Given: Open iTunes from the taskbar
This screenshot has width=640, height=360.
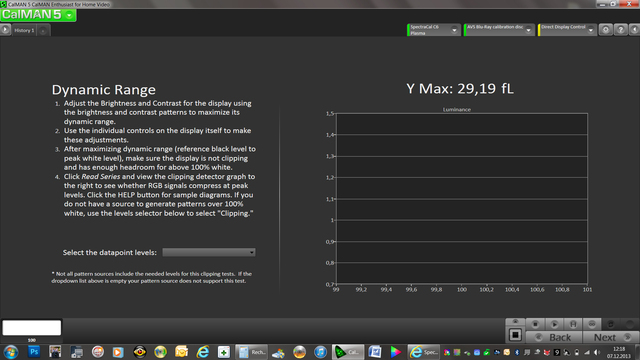Looking at the screenshot, I should [320, 351].
